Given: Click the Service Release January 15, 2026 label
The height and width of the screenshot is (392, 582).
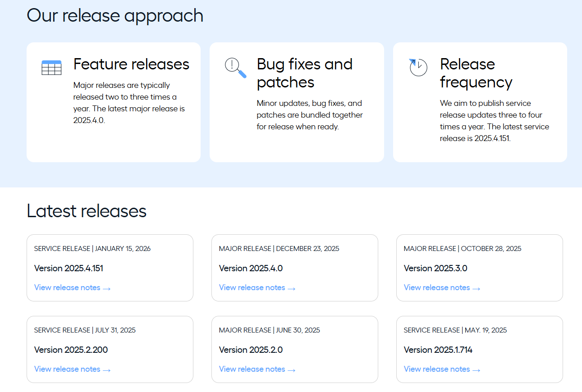Looking at the screenshot, I should coord(92,249).
